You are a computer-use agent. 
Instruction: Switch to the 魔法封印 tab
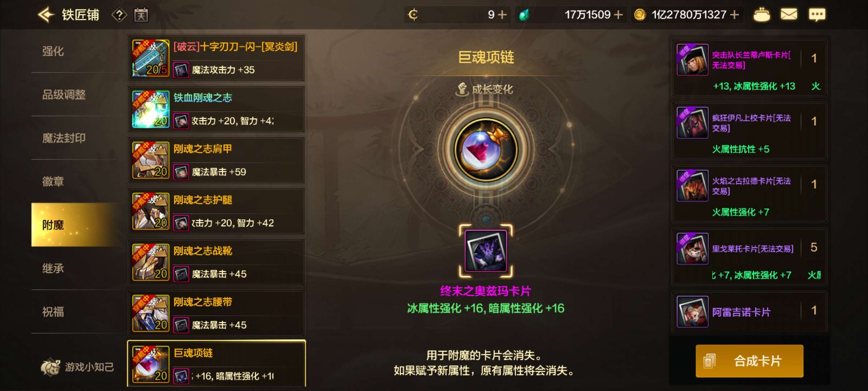pyautogui.click(x=64, y=138)
